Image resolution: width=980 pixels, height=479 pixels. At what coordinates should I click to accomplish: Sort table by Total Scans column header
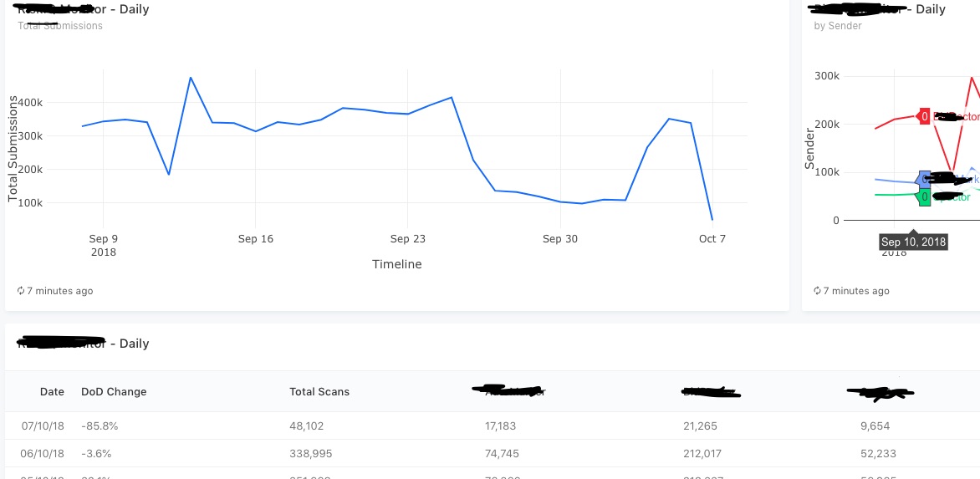pyautogui.click(x=319, y=391)
